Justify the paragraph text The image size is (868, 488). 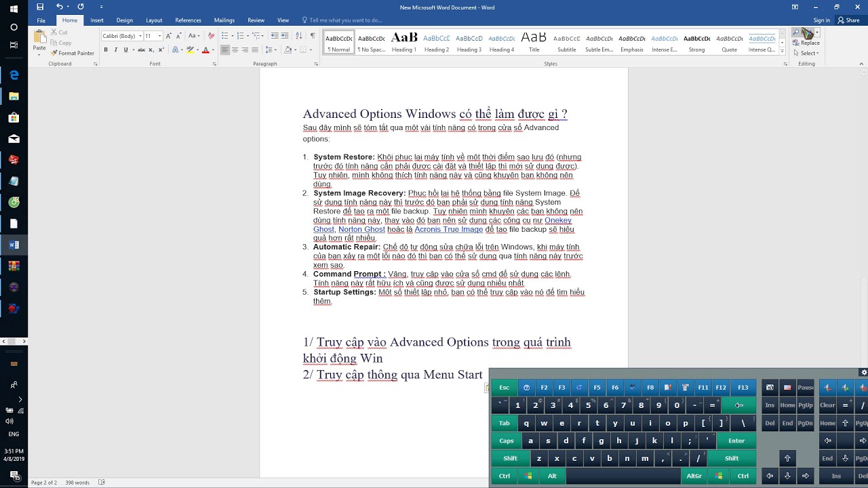click(x=255, y=49)
